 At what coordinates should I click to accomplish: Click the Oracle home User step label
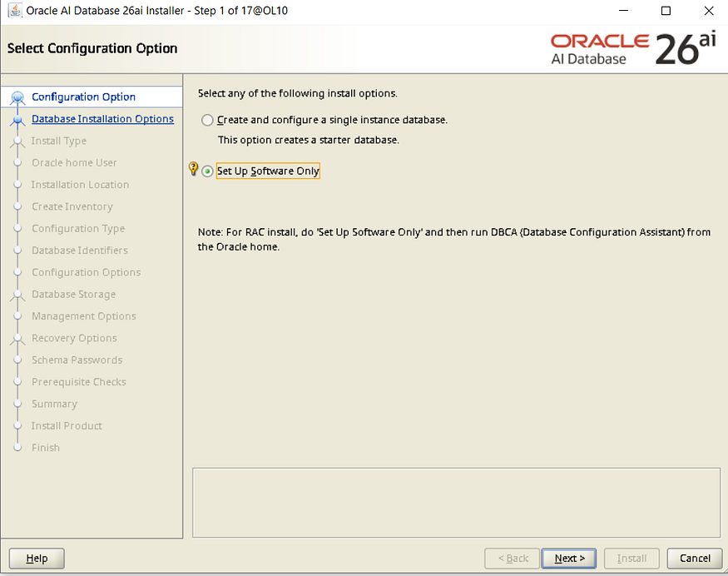74,162
